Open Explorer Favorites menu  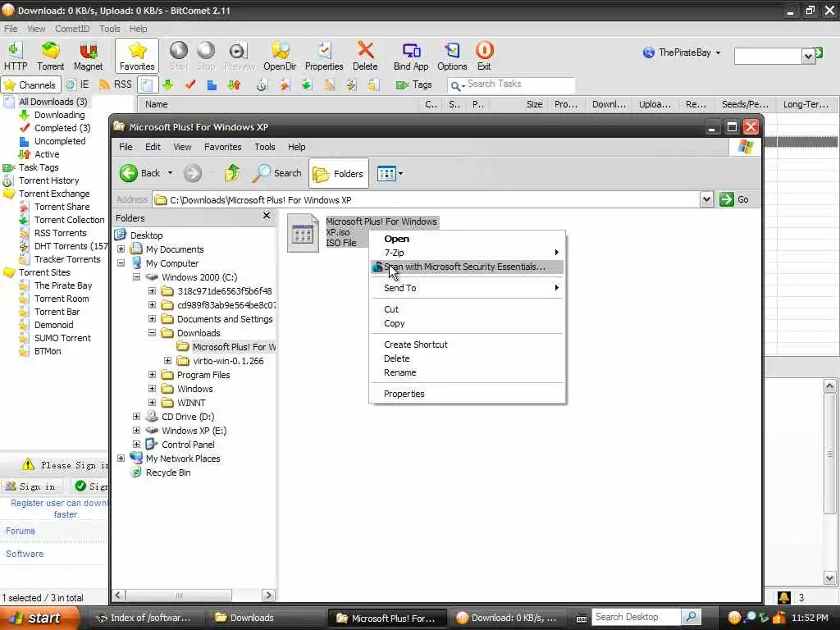tap(222, 147)
